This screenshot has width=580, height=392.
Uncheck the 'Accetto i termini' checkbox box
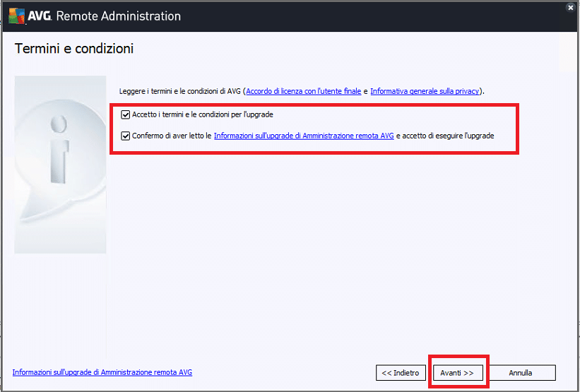(x=125, y=114)
